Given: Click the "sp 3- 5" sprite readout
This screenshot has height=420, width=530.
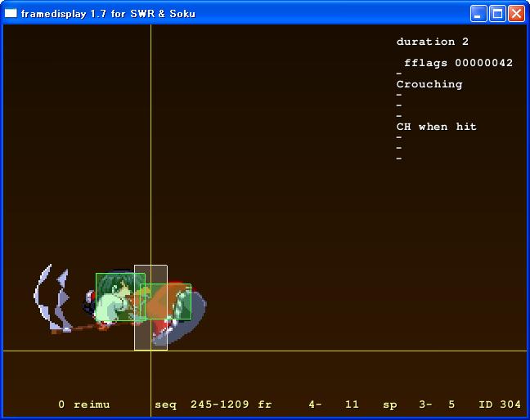Looking at the screenshot, I should (419, 404).
